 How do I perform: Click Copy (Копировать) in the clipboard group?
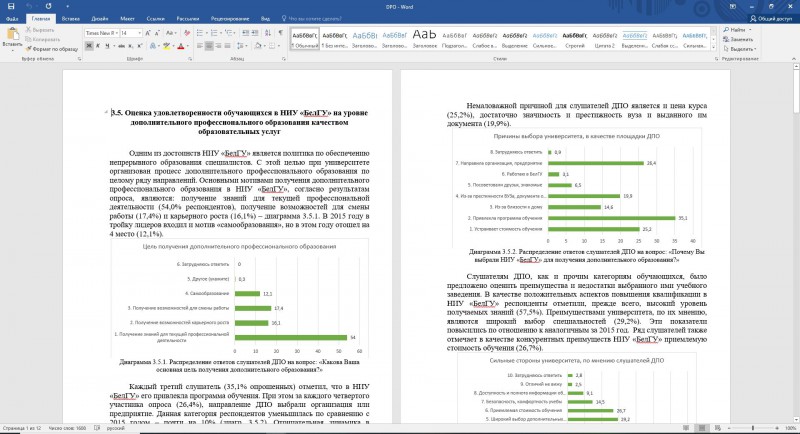42,39
